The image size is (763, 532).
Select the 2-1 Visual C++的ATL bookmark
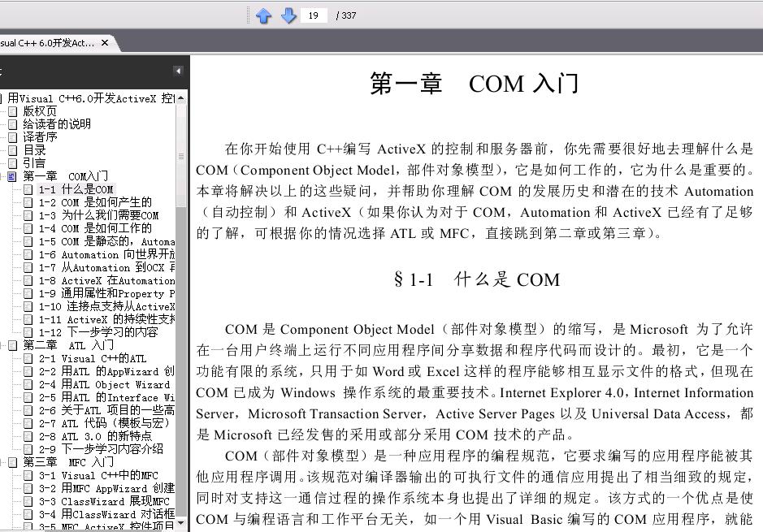(93, 358)
